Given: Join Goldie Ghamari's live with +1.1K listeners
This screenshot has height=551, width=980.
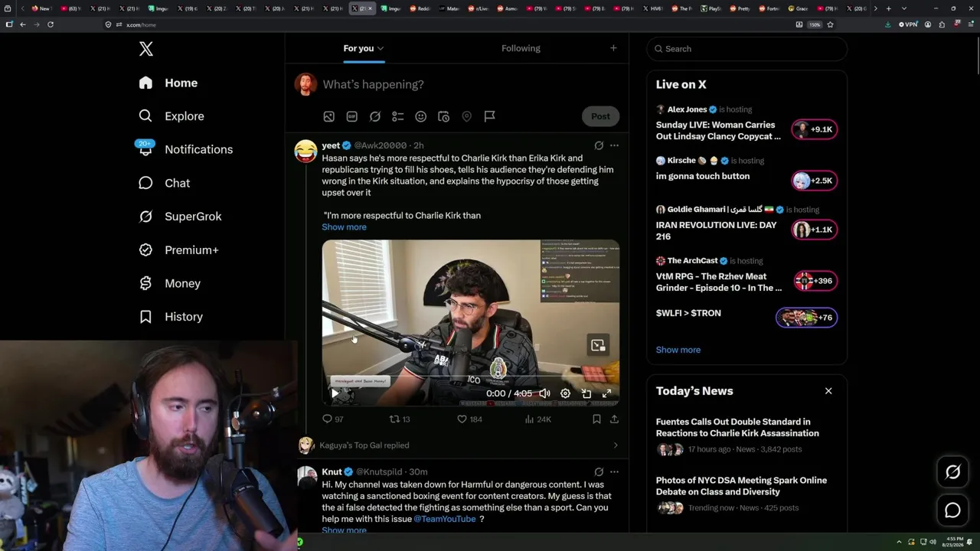Looking at the screenshot, I should [x=814, y=230].
